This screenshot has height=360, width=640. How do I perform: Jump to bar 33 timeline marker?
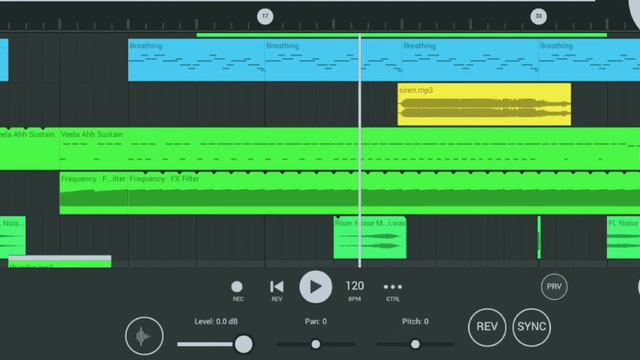click(x=538, y=16)
